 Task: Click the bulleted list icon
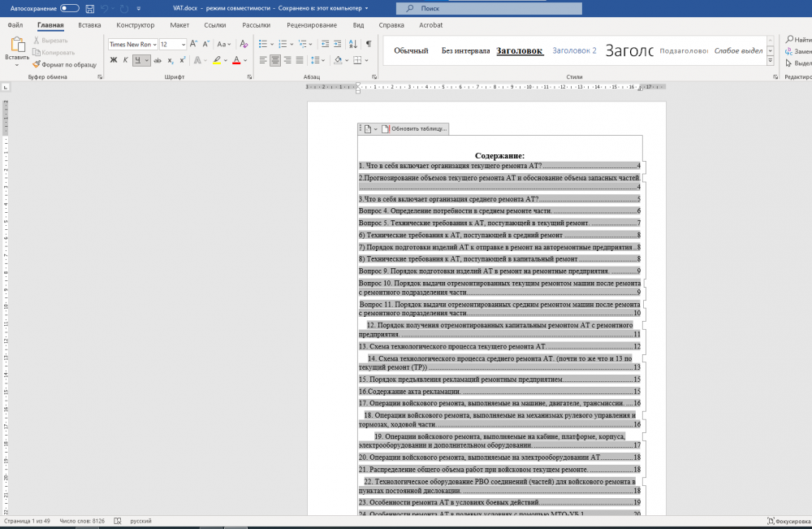(x=263, y=44)
